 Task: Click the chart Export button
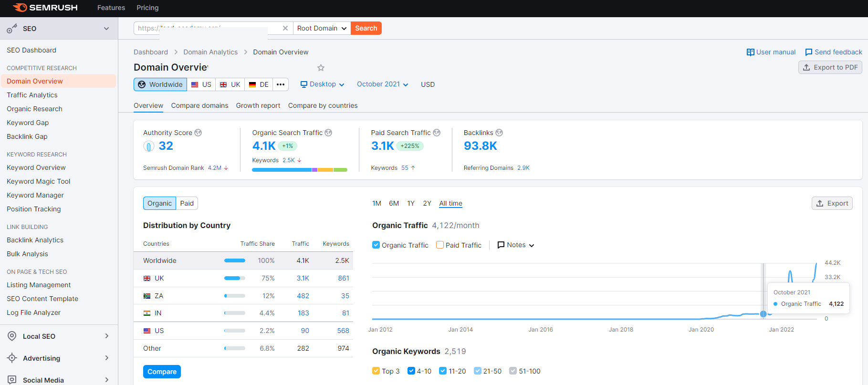click(x=832, y=203)
